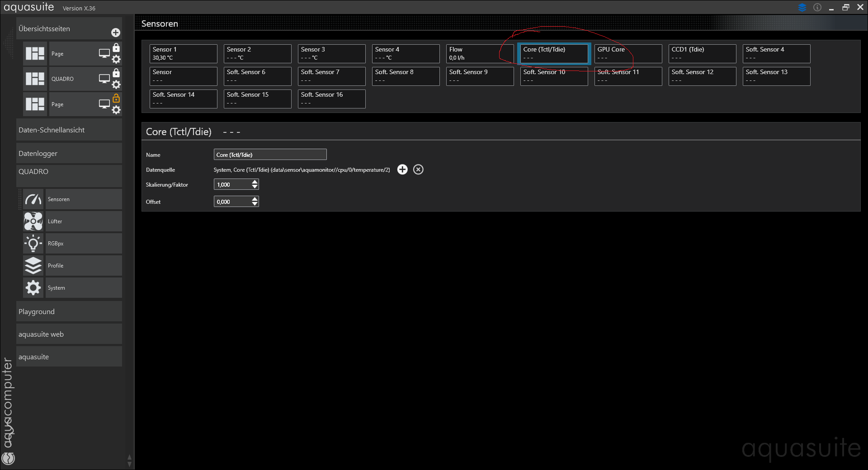Click the Version X.36 label
Screen dimensions: 868x470
(79, 8)
